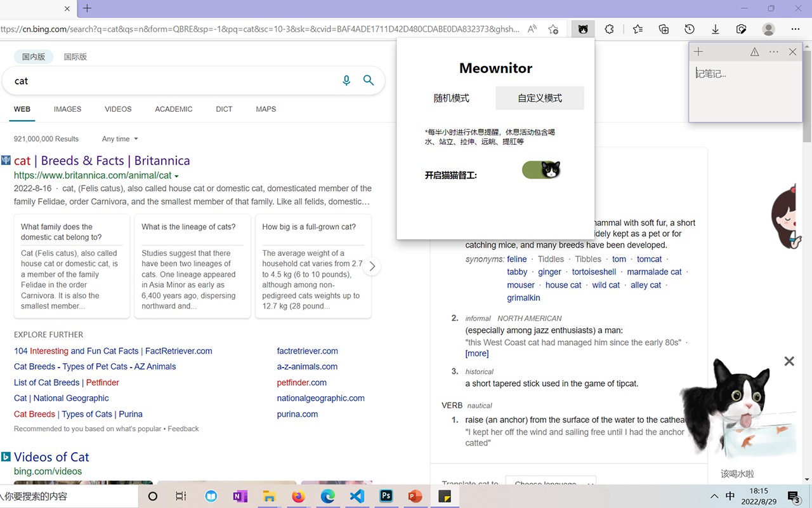Click the voice search microphone icon
Image resolution: width=812 pixels, height=508 pixels.
point(346,81)
